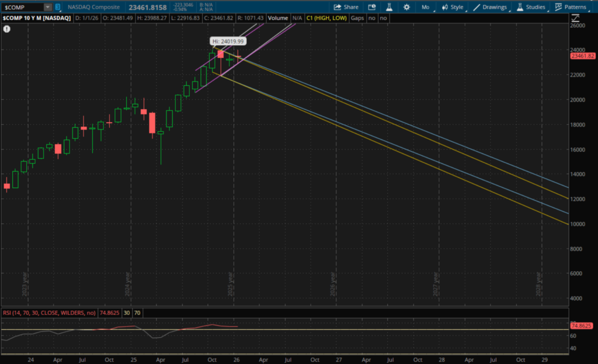Click the 23461.82 last-price marker on axis
598x364 pixels.
pyautogui.click(x=582, y=56)
